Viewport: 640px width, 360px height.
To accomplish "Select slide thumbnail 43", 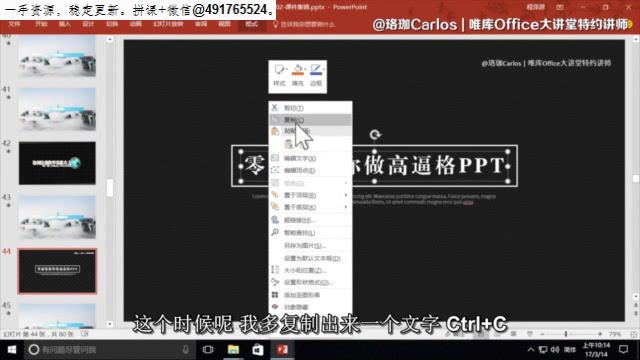I will coord(57,217).
